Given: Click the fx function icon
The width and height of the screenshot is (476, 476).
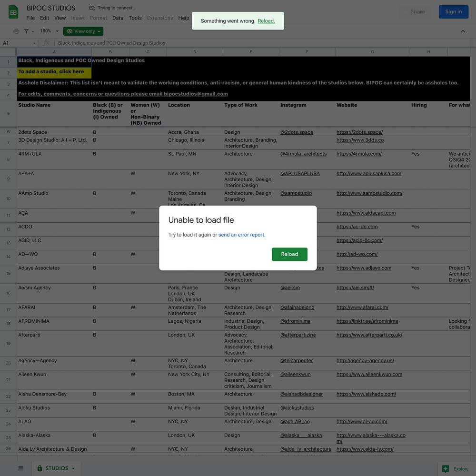Looking at the screenshot, I should (x=46, y=43).
